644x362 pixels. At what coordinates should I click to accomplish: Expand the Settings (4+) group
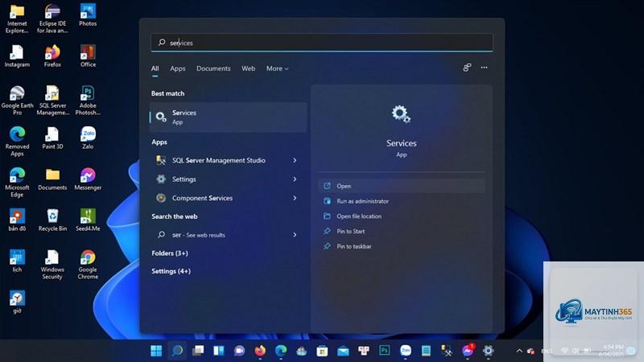click(x=171, y=271)
